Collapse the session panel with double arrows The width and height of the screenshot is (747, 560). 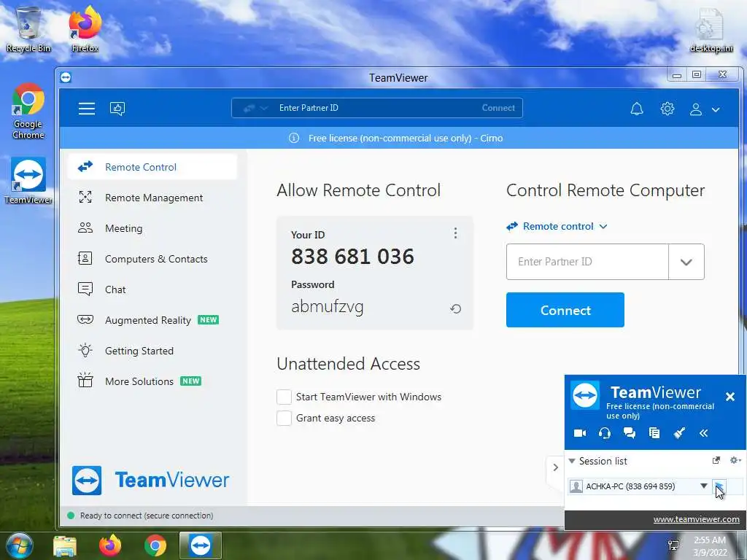click(704, 433)
